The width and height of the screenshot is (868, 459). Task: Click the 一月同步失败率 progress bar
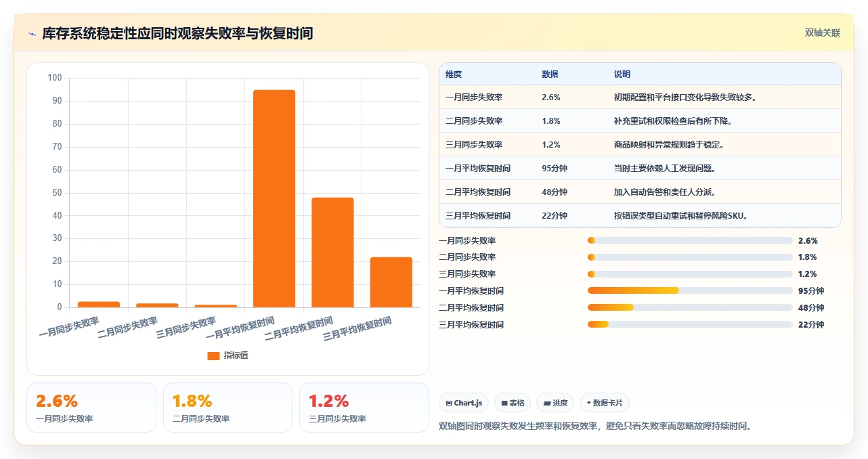690,240
